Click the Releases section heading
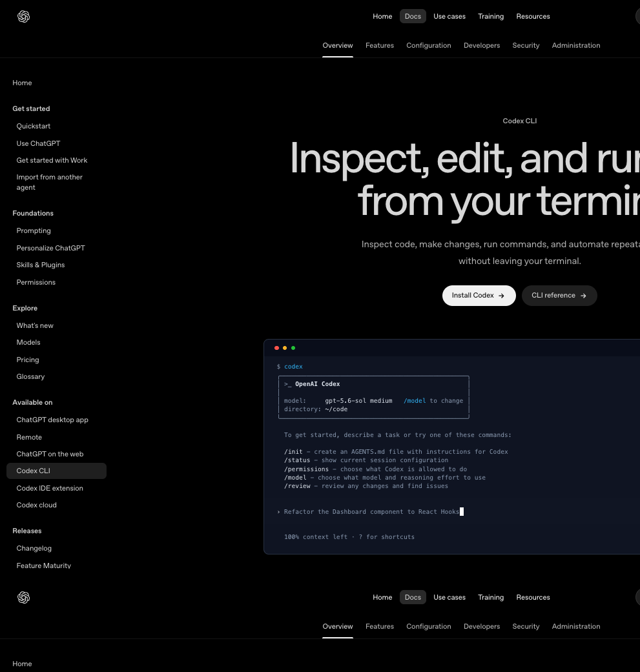This screenshot has width=640, height=672. [27, 531]
